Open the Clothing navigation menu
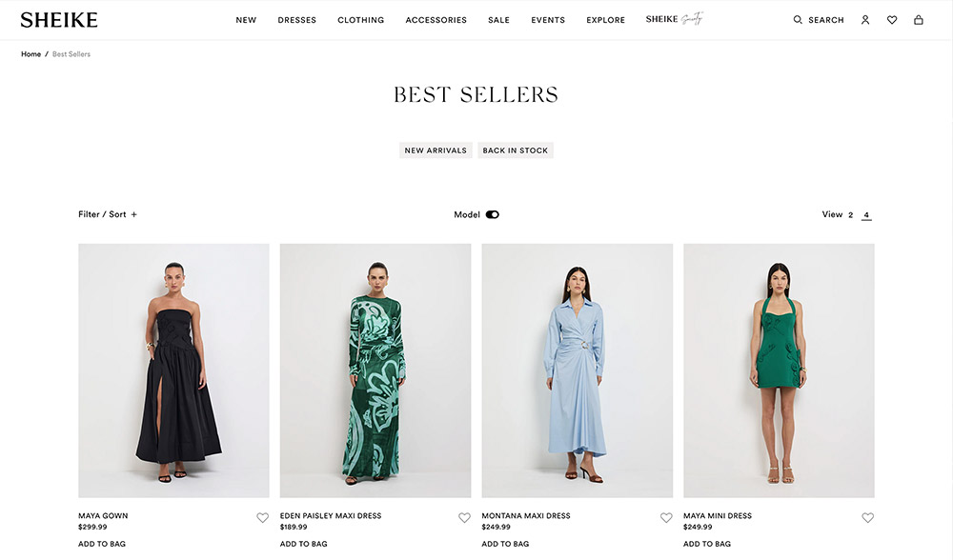The width and height of the screenshot is (953, 560). [361, 20]
